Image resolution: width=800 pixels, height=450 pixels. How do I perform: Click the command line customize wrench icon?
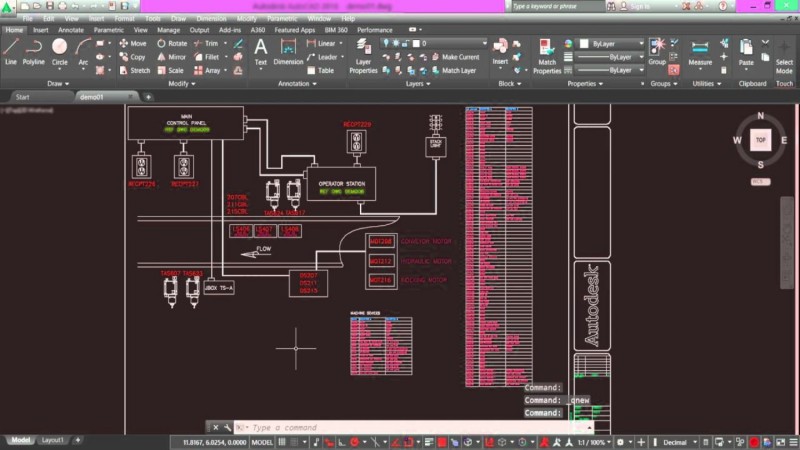228,428
